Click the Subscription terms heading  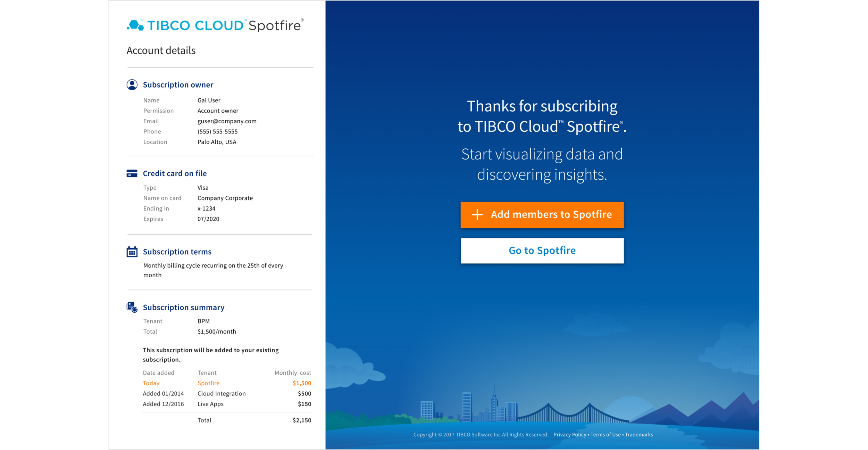177,252
